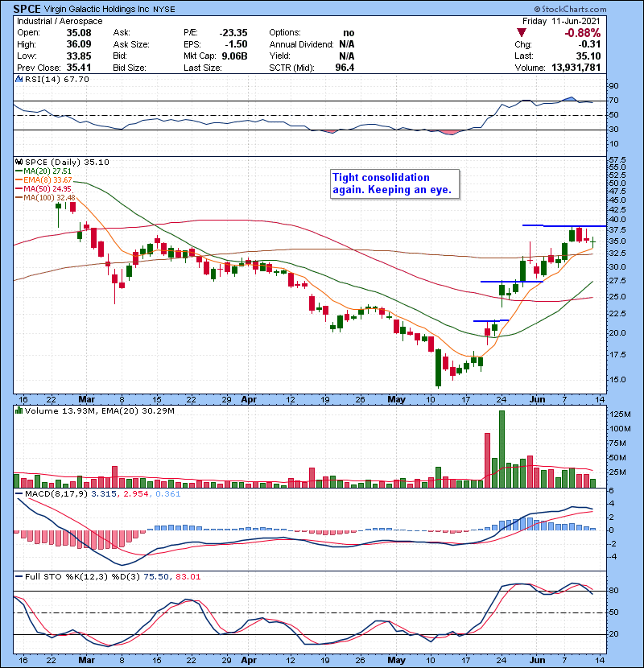
Task: Click the date Friday 11-Jun-2021
Action: click(x=561, y=21)
